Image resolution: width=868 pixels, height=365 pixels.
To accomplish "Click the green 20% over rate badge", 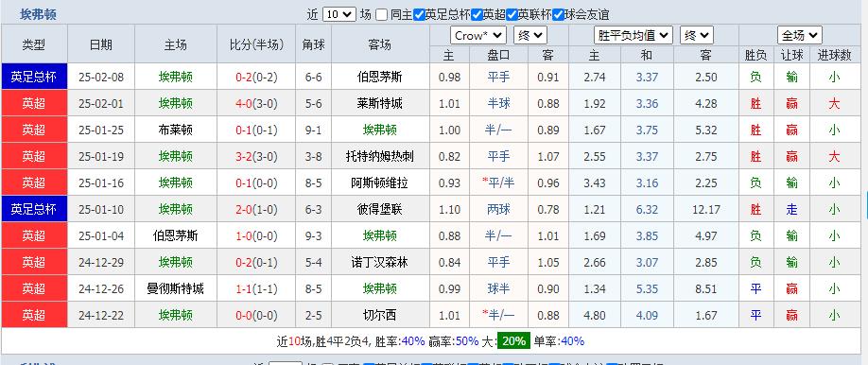I will click(513, 341).
